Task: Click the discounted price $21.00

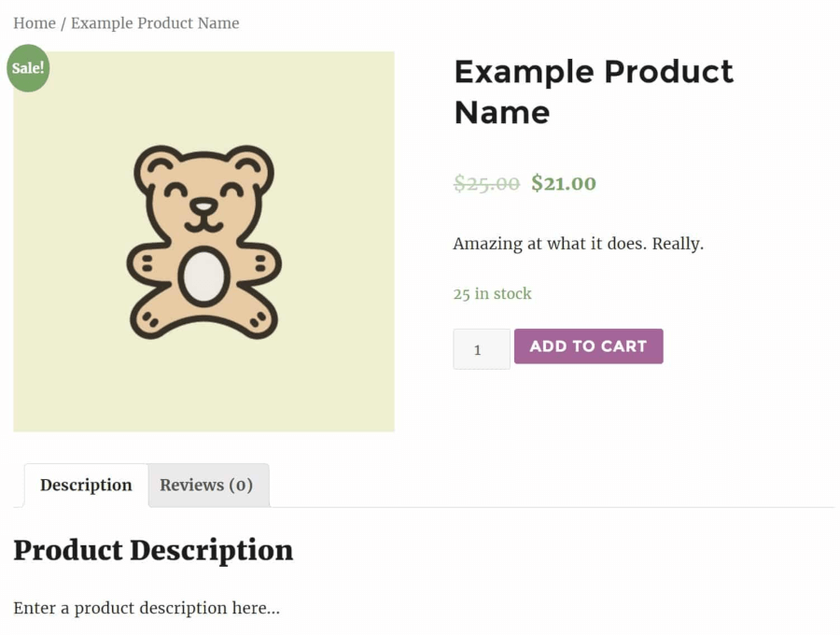Action: [x=563, y=183]
